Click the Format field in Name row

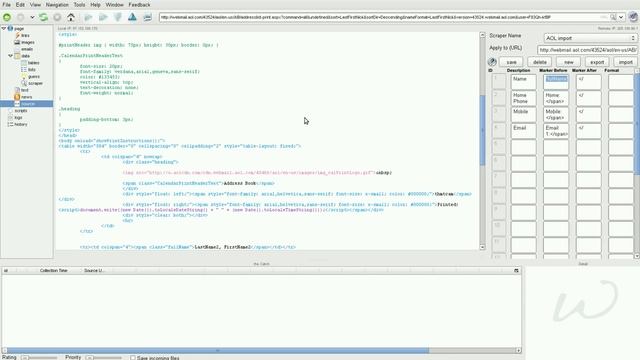tap(620, 82)
